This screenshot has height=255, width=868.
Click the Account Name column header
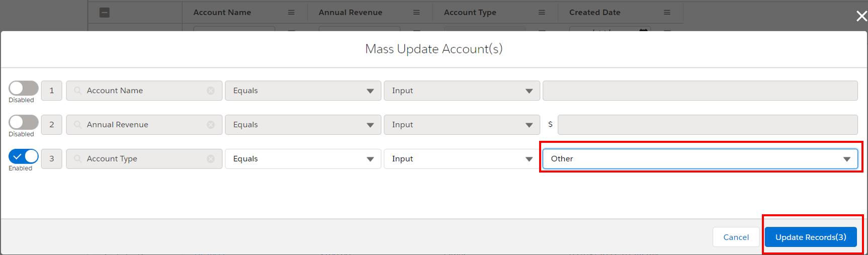click(222, 13)
